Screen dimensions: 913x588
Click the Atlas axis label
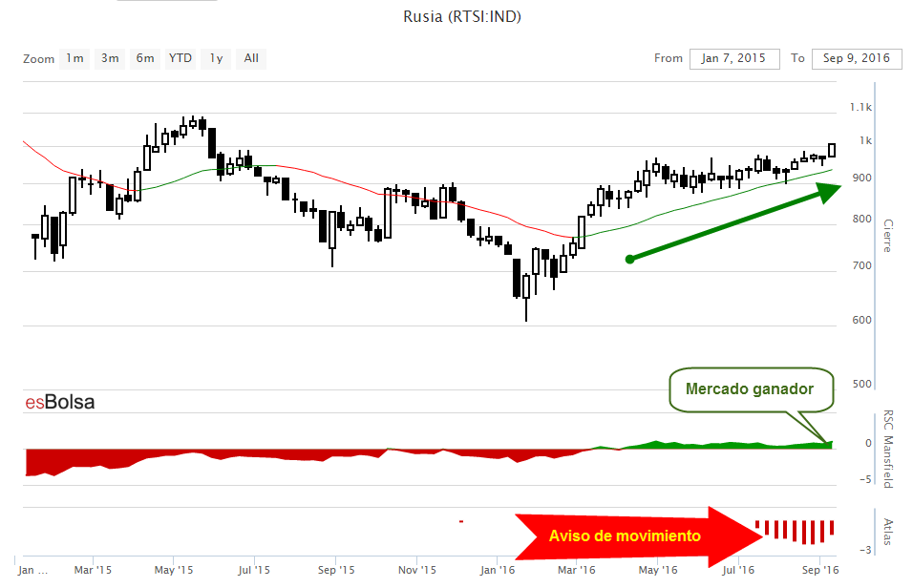coord(887,532)
